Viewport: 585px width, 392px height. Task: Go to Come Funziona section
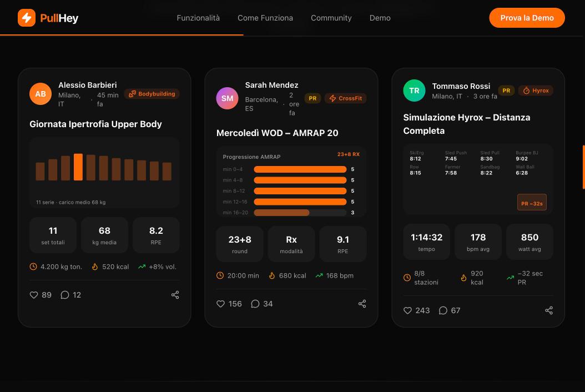click(x=265, y=18)
